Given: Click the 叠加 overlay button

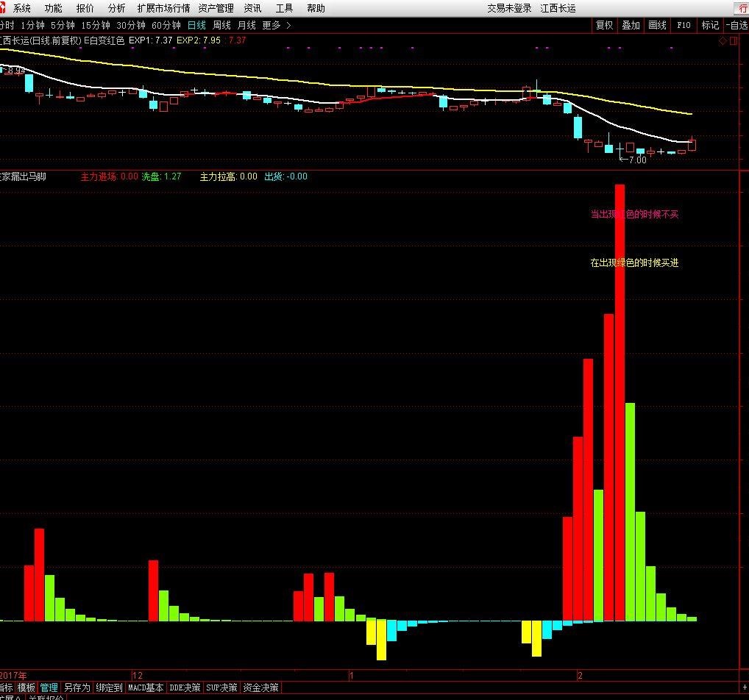Looking at the screenshot, I should click(631, 25).
